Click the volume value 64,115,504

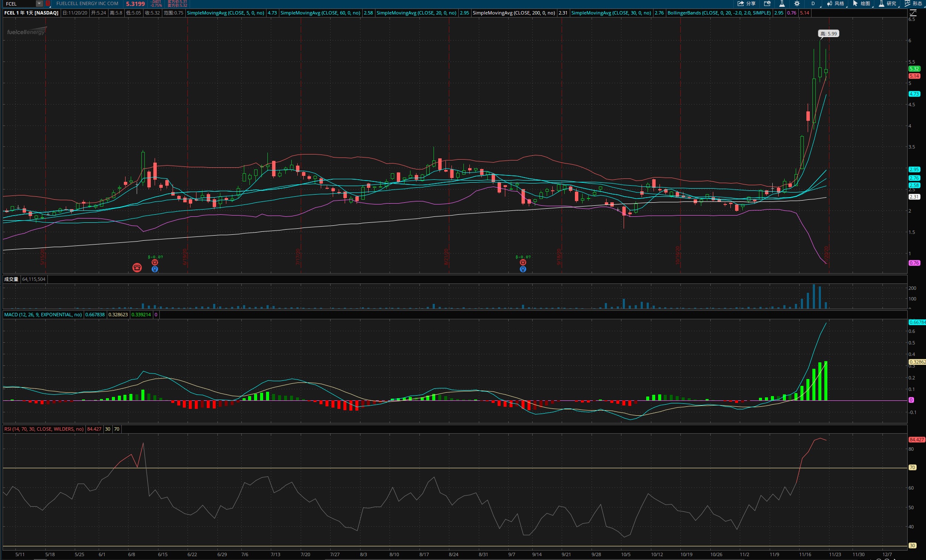[34, 279]
